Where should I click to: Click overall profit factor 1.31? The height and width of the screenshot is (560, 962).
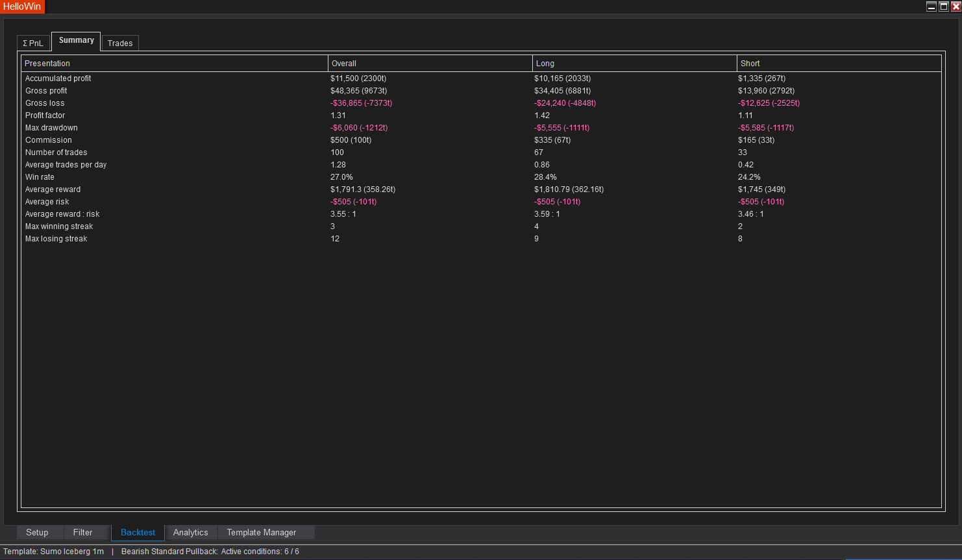338,116
